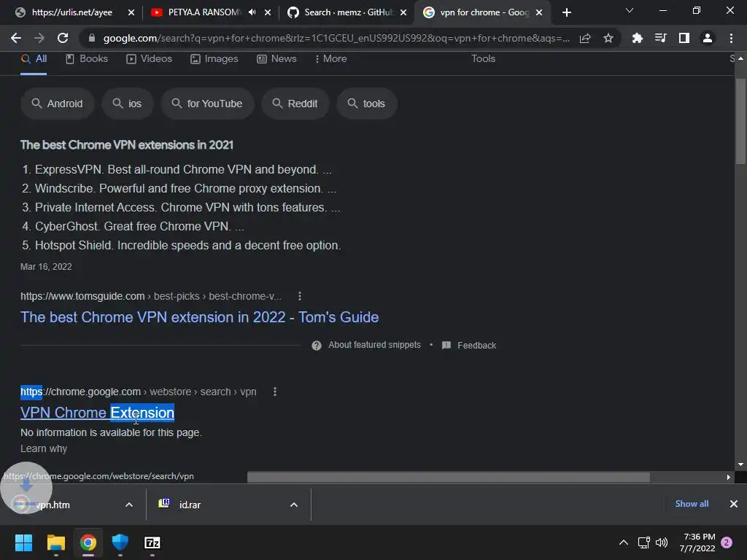
Task: Click the share page icon in address bar
Action: click(x=585, y=38)
